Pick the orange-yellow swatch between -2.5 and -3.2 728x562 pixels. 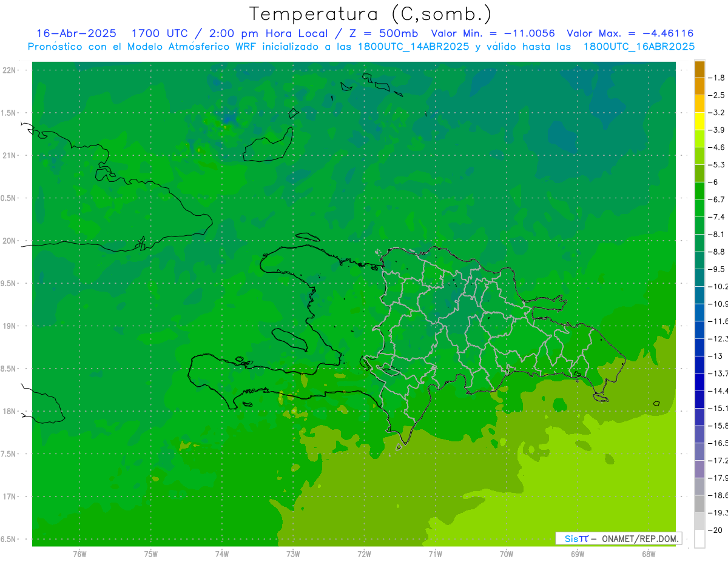coord(699,104)
